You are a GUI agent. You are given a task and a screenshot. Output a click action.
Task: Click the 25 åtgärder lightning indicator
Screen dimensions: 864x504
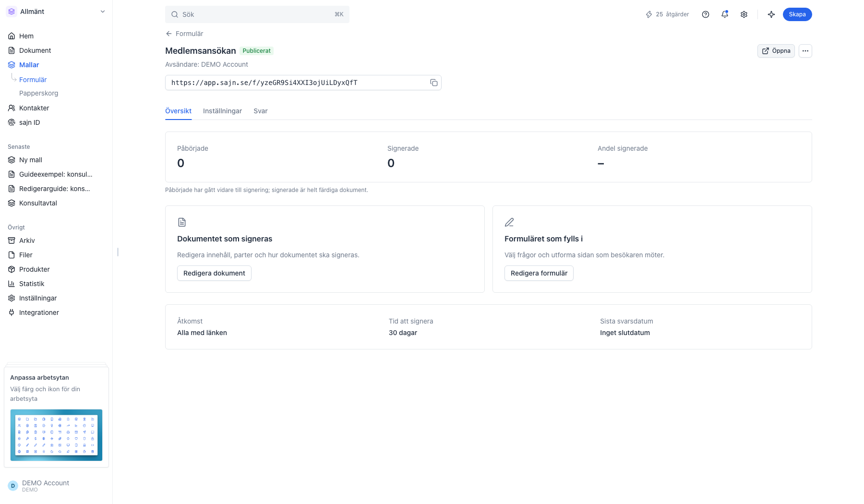tap(667, 14)
